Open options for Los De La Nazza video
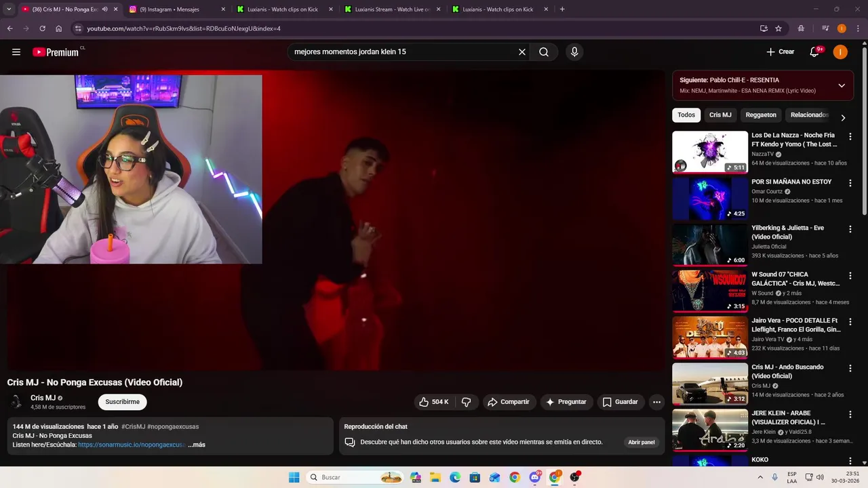The width and height of the screenshot is (868, 488). click(850, 136)
